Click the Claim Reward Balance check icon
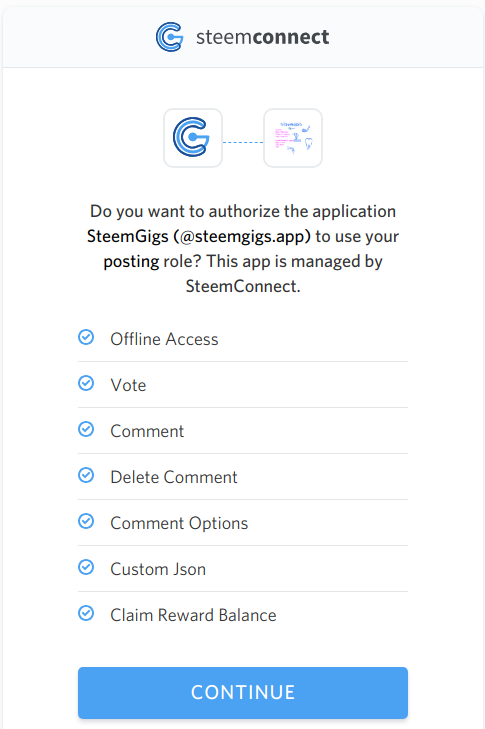This screenshot has height=729, width=485. [x=86, y=613]
